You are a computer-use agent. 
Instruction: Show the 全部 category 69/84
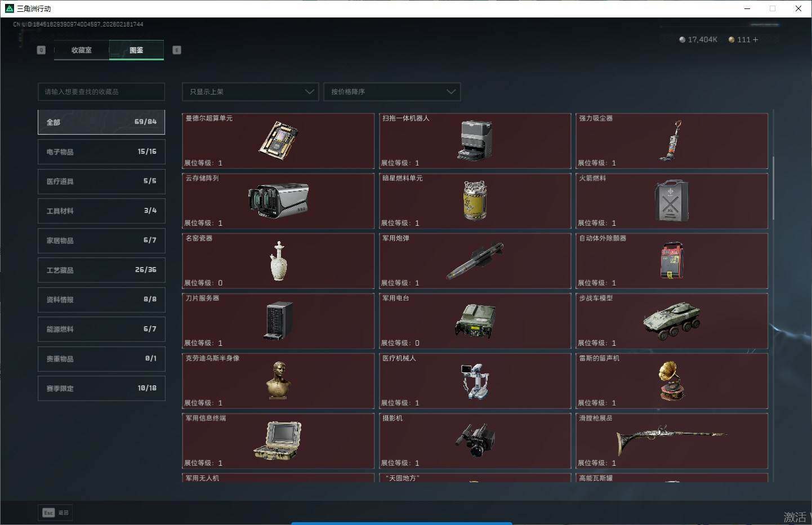point(101,122)
